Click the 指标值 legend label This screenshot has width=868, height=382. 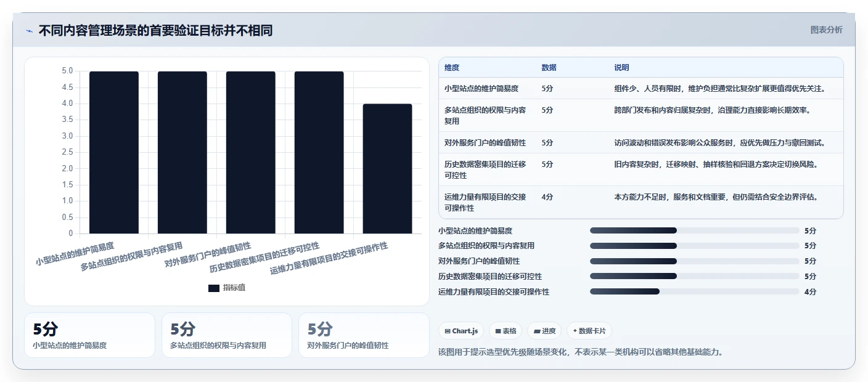pos(234,288)
